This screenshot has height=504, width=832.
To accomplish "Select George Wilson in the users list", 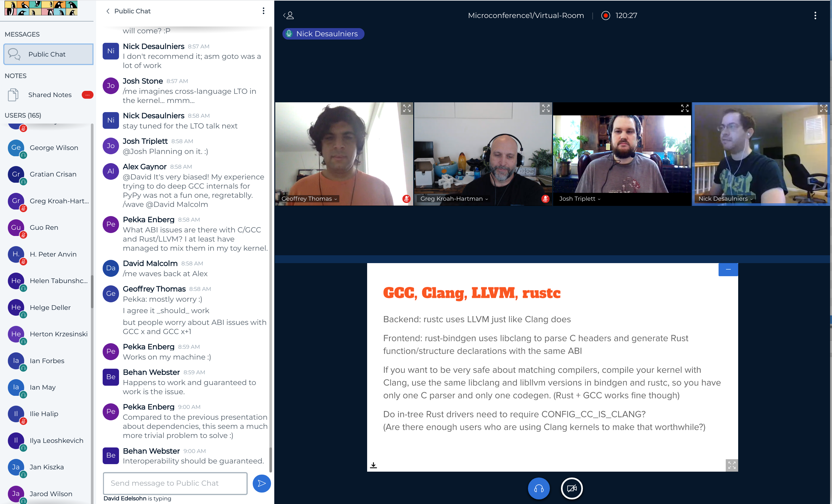I will point(54,148).
